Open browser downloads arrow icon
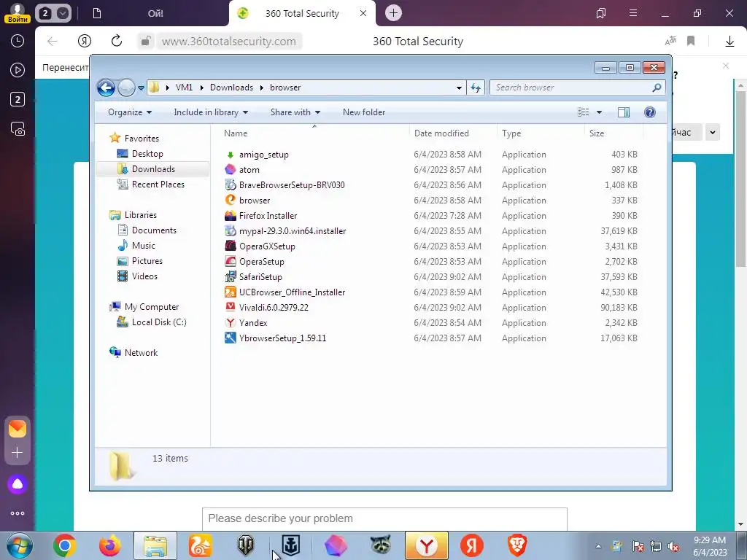Image resolution: width=747 pixels, height=560 pixels. [x=729, y=42]
